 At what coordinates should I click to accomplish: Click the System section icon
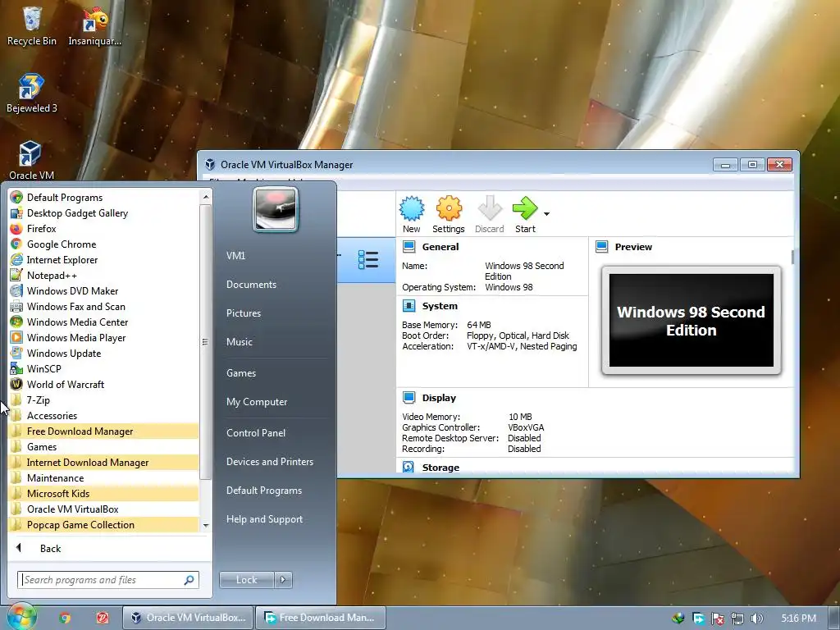409,306
